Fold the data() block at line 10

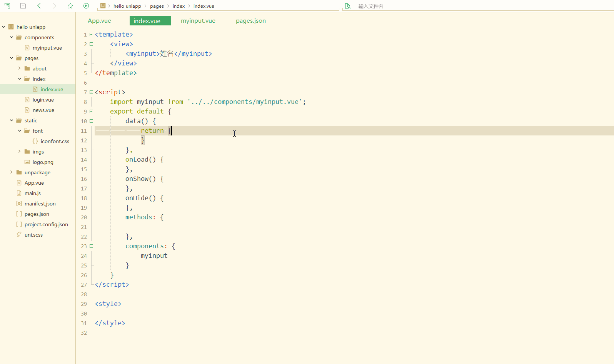92,121
